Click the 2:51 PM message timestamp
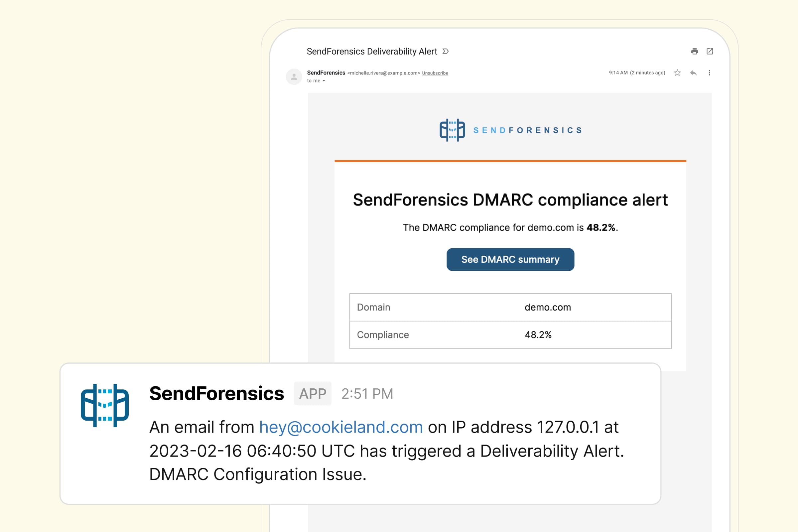The image size is (798, 532). pyautogui.click(x=367, y=394)
